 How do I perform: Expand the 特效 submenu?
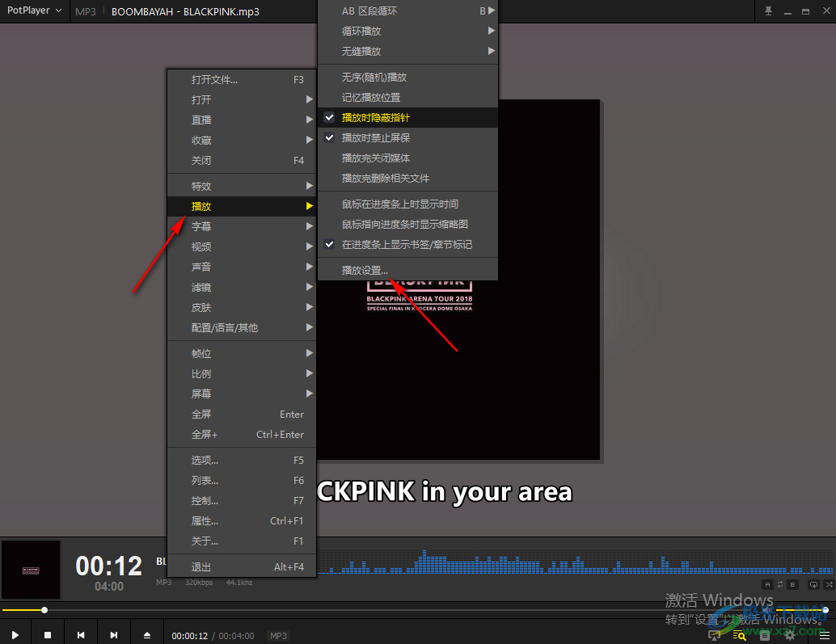[x=242, y=186]
